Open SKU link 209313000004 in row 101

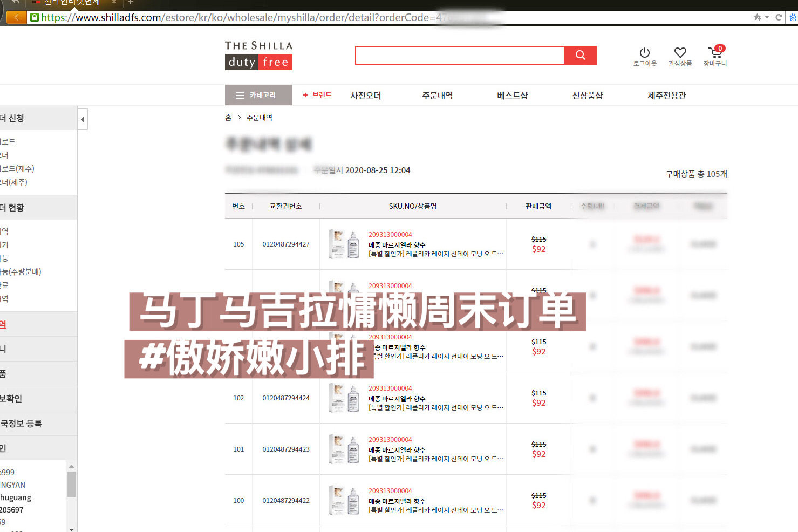tap(390, 440)
